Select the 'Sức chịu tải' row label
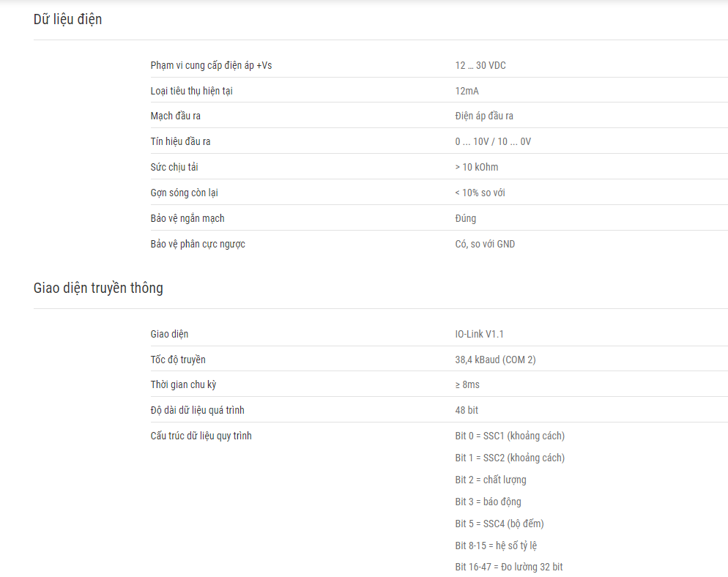 click(174, 167)
